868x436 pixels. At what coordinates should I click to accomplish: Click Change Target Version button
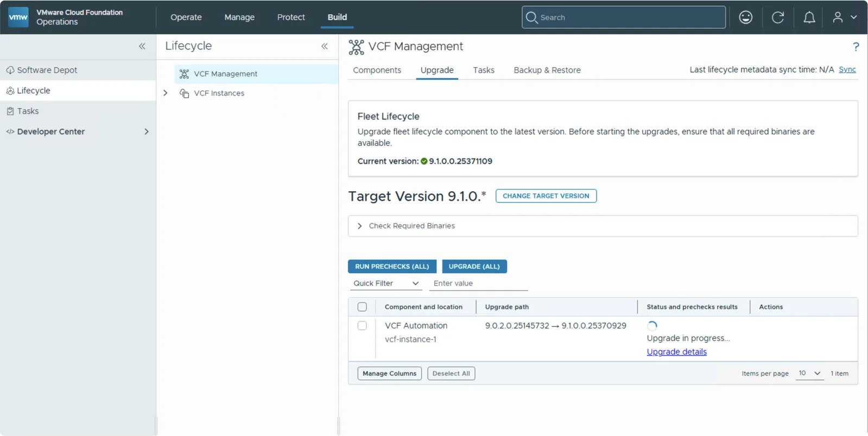(x=546, y=196)
